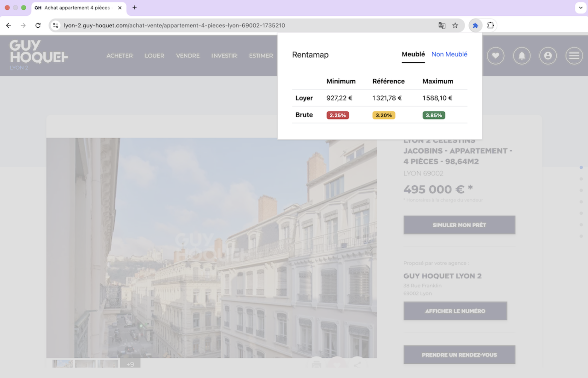Click AFFICHER LE NUMÉRO button
This screenshot has height=378, width=588.
tap(455, 311)
